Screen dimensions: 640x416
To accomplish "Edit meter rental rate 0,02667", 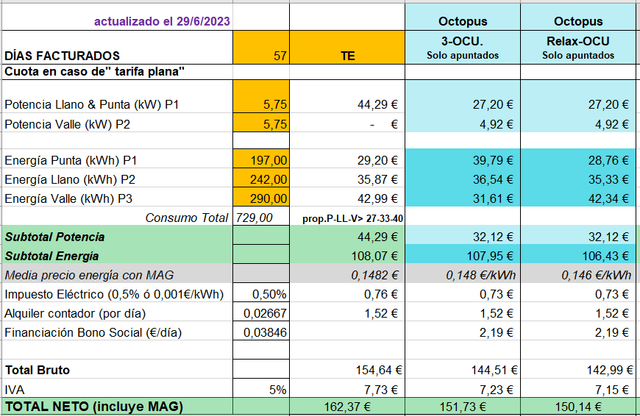I will pyautogui.click(x=261, y=312).
